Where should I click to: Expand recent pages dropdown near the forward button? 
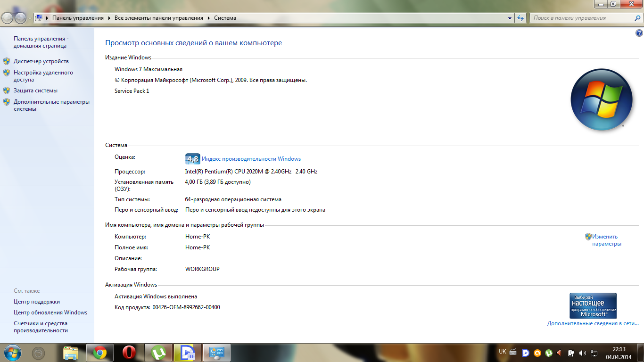(30, 18)
